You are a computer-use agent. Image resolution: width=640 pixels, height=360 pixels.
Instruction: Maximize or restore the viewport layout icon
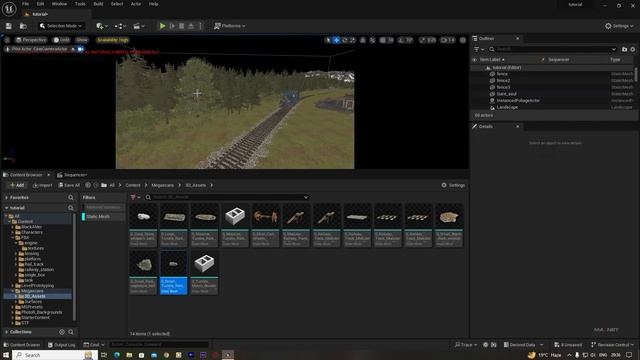point(463,40)
